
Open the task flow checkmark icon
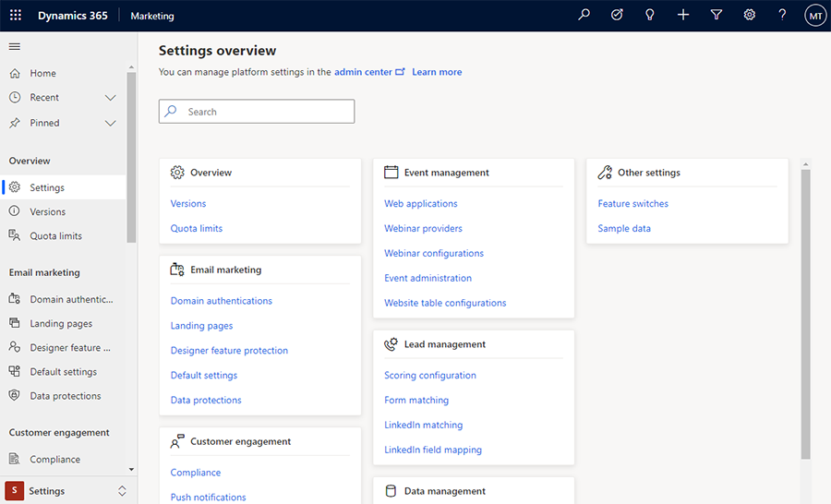(617, 16)
